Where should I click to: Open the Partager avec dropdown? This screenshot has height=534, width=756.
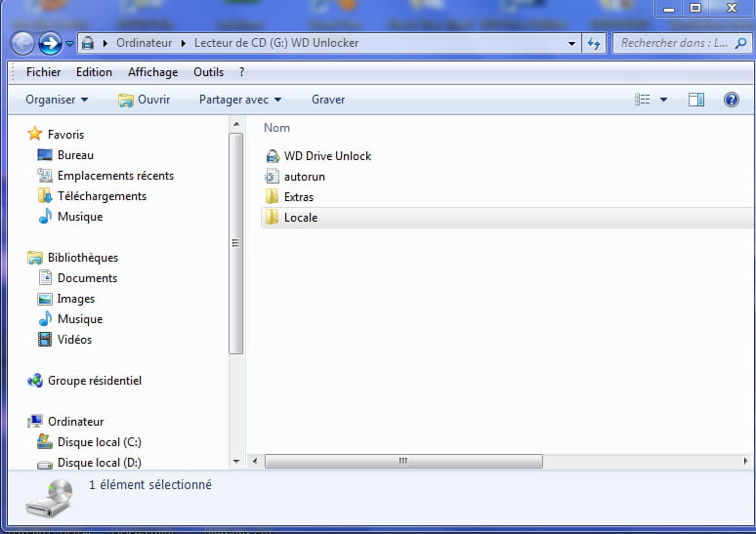point(240,100)
